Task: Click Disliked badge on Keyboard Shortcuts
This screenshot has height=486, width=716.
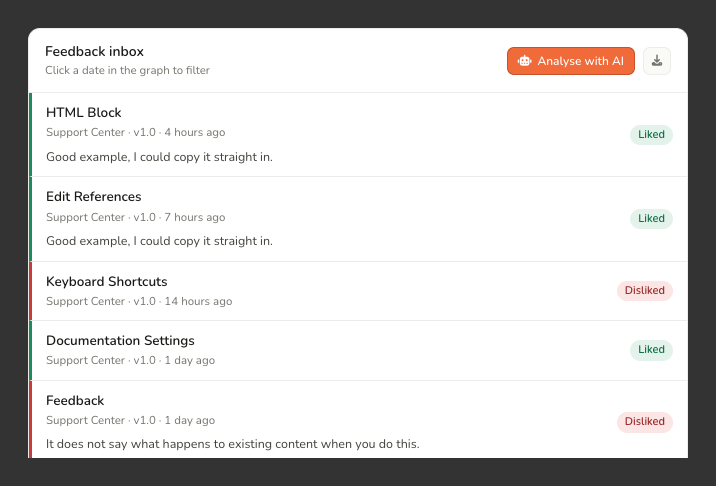Action: point(644,291)
